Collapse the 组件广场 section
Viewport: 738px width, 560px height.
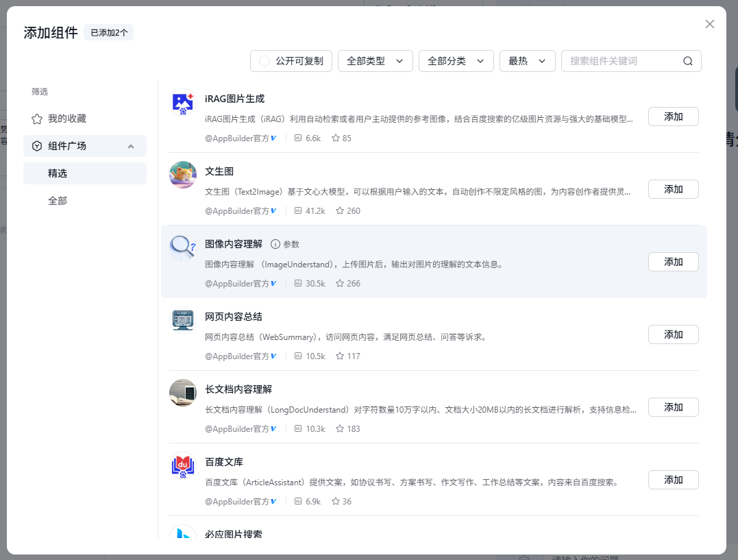131,146
